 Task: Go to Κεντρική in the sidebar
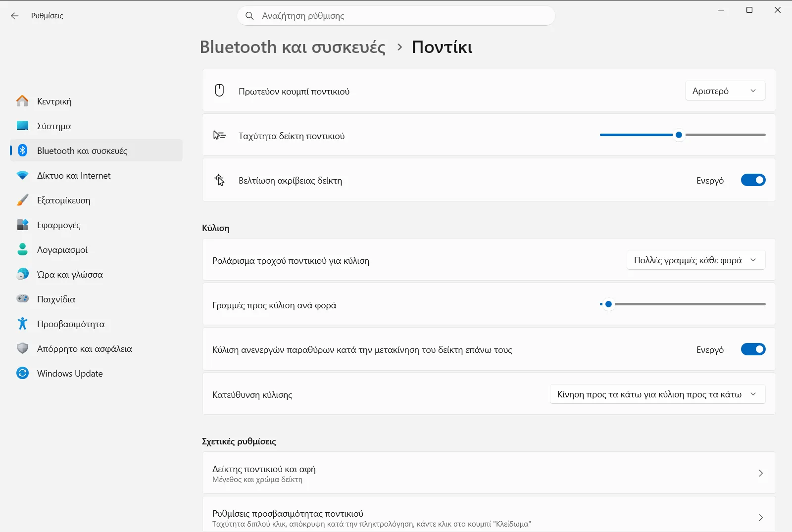tap(96, 101)
